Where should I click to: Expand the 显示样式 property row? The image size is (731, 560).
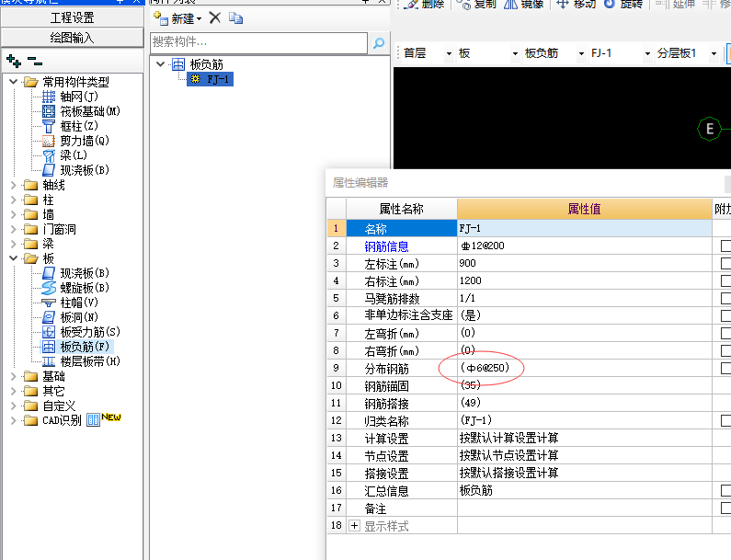coord(355,526)
